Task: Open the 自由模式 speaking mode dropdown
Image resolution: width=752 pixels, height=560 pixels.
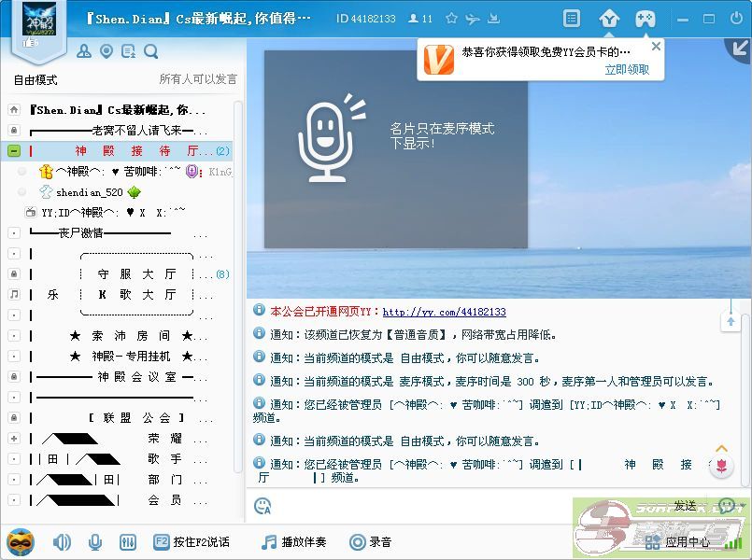Action: coord(35,79)
